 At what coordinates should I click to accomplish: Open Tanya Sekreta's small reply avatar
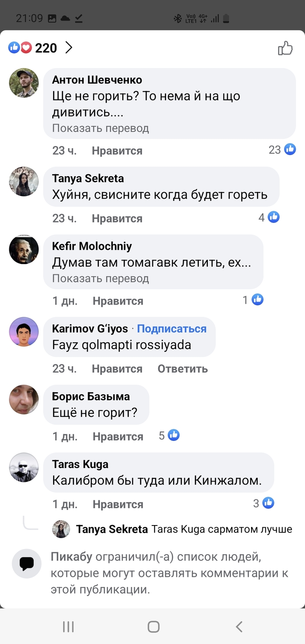coord(61,529)
